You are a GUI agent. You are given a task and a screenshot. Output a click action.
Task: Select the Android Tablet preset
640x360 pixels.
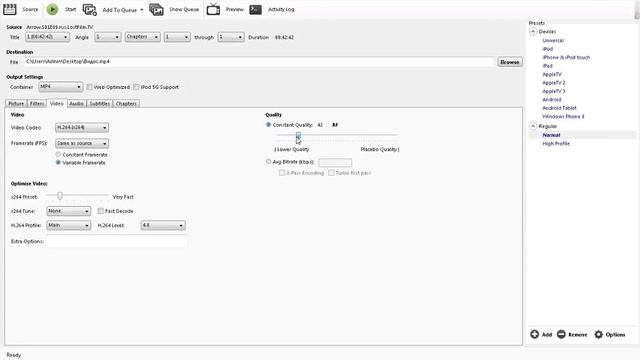pos(559,108)
